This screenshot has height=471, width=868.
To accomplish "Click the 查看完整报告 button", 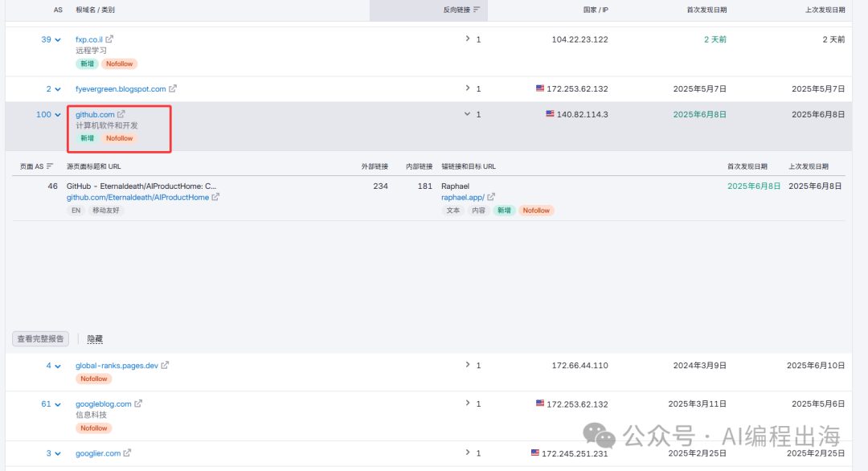I will click(x=42, y=339).
